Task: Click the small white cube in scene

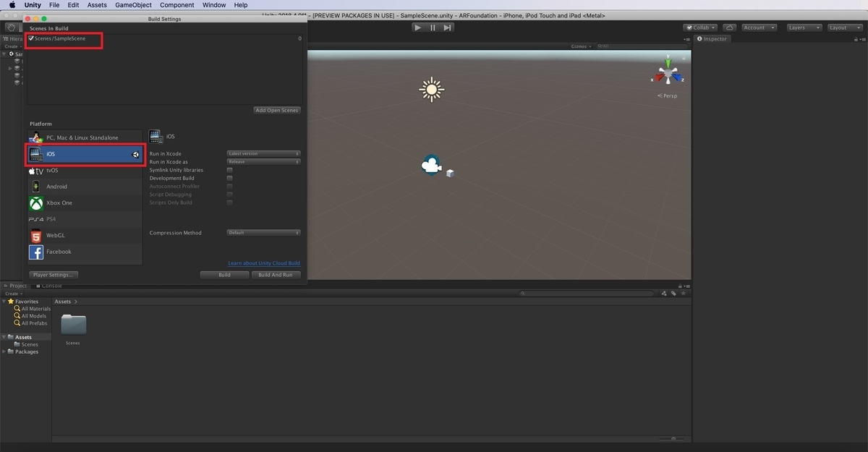Action: [x=450, y=174]
